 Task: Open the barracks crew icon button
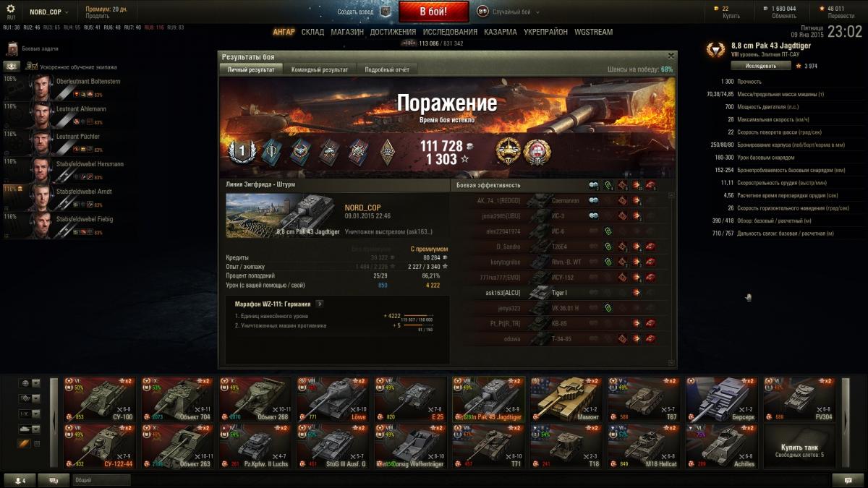[11, 66]
